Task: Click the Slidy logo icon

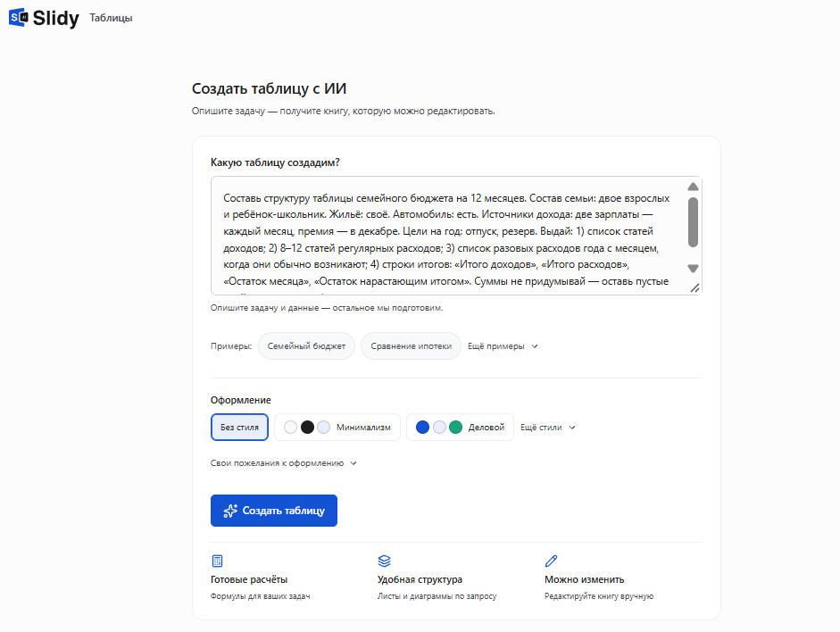Action: 18,17
